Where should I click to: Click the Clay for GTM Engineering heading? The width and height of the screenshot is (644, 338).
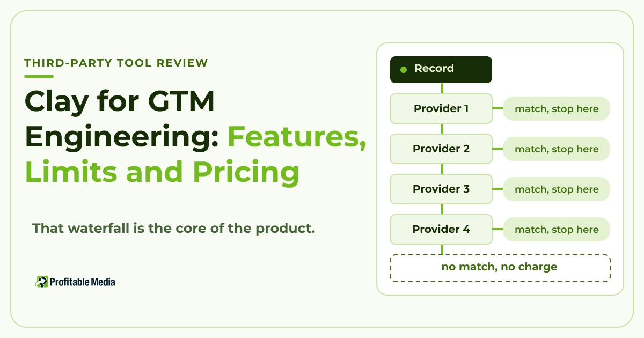120,119
